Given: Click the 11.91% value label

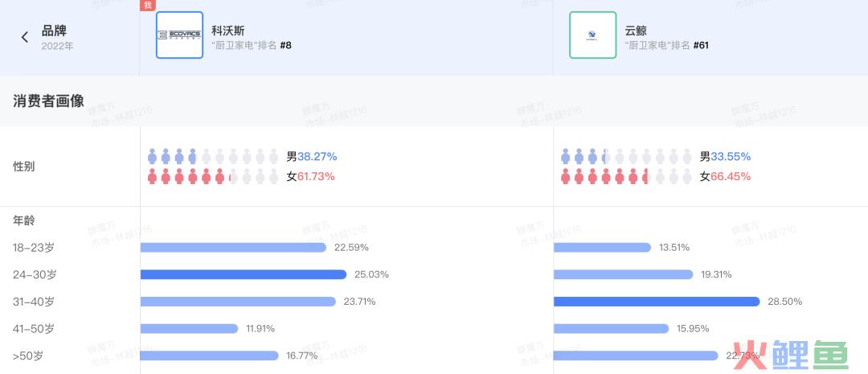Looking at the screenshot, I should pyautogui.click(x=260, y=329).
